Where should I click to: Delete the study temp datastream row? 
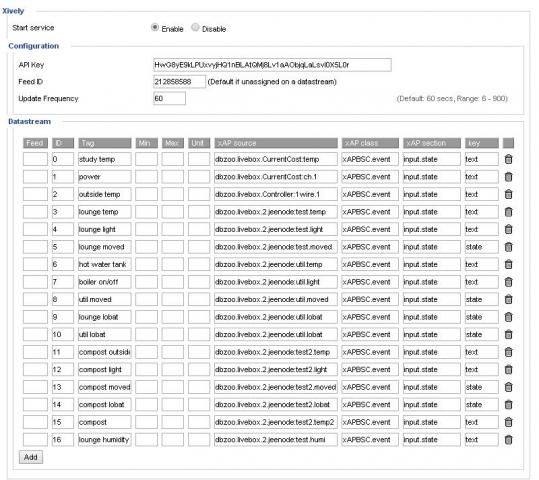tap(508, 159)
